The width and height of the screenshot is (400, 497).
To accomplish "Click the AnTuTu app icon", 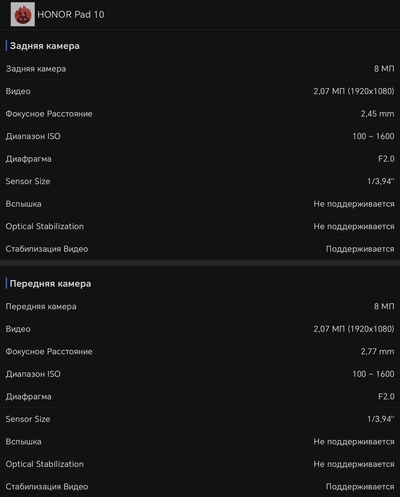I will point(23,14).
